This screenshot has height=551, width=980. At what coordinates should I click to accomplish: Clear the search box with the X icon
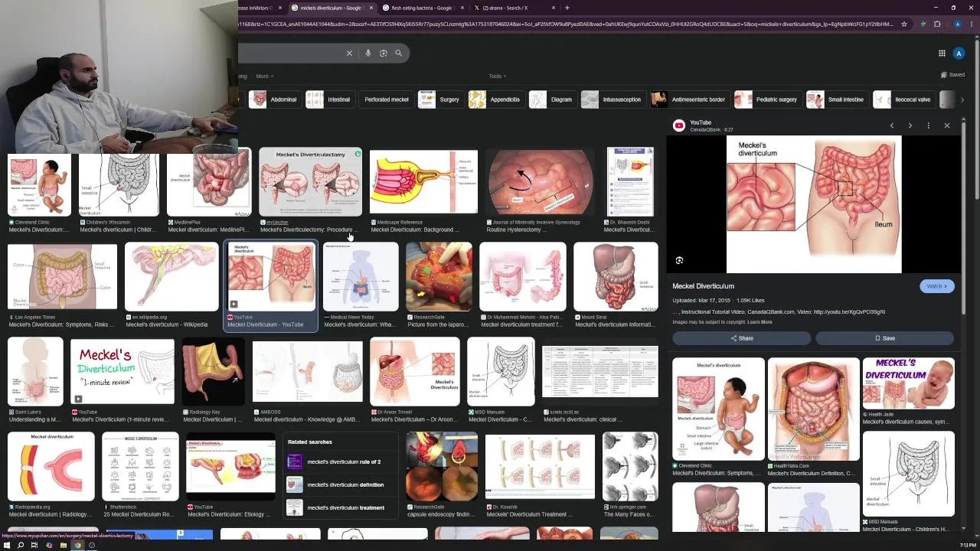coord(349,53)
